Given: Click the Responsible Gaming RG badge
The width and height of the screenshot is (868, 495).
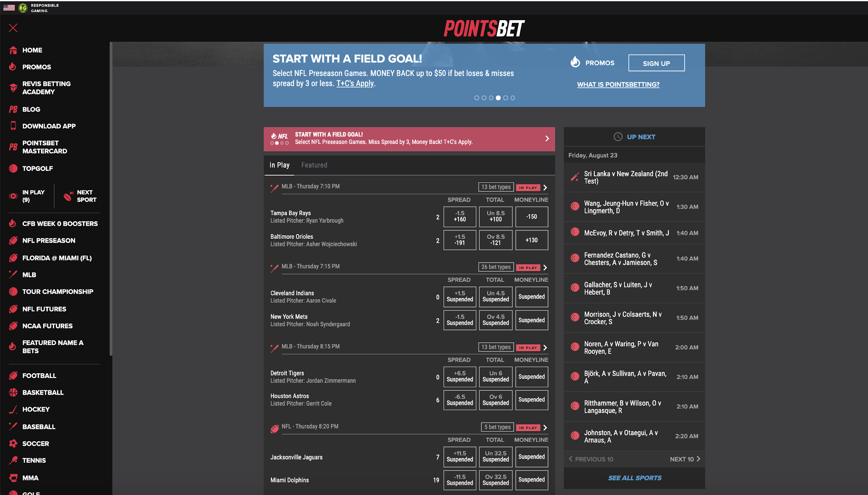Looking at the screenshot, I should tap(23, 8).
